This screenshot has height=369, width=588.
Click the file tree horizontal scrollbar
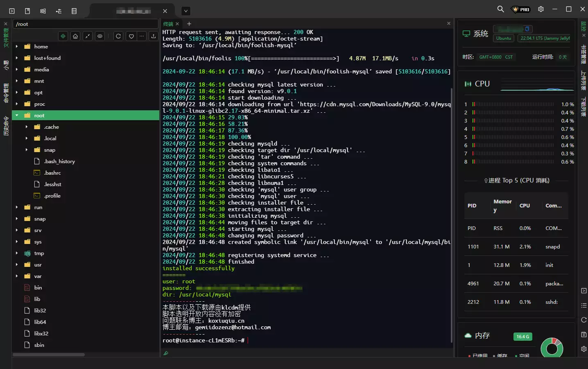pyautogui.click(x=48, y=355)
